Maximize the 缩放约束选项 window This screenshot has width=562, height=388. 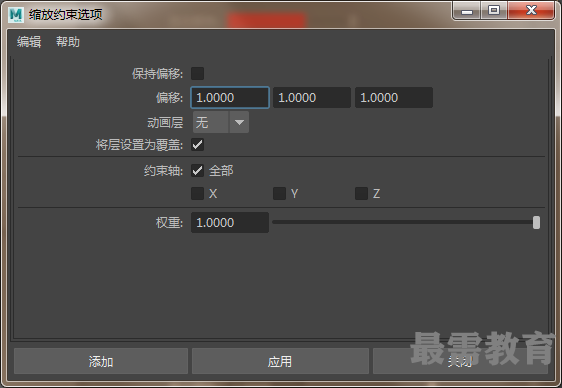click(x=494, y=10)
